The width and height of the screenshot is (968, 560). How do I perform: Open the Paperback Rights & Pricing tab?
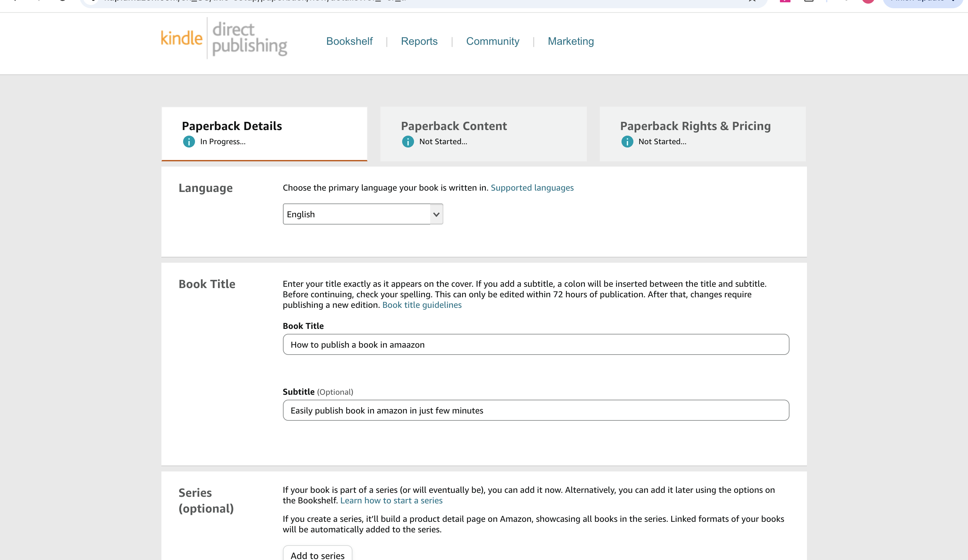[x=703, y=134]
